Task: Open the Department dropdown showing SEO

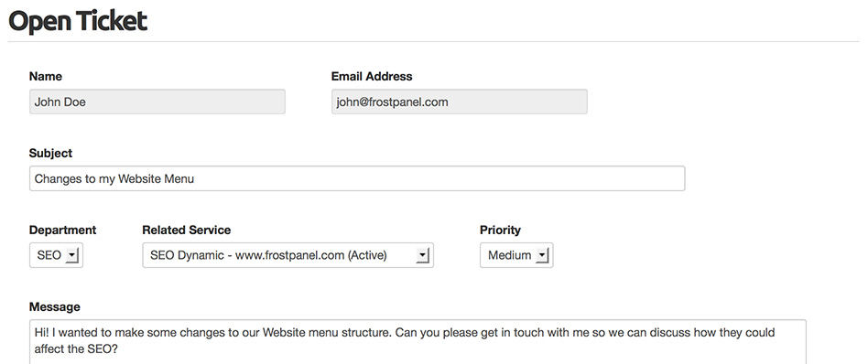Action: pyautogui.click(x=56, y=255)
